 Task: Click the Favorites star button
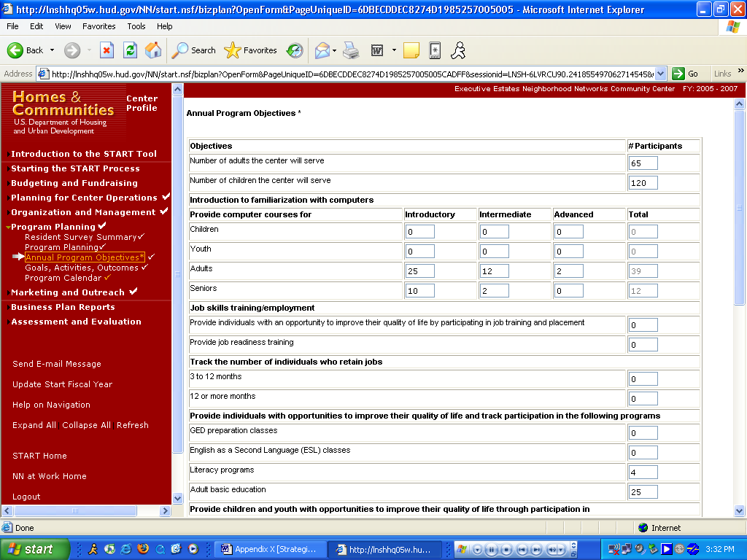coord(250,50)
